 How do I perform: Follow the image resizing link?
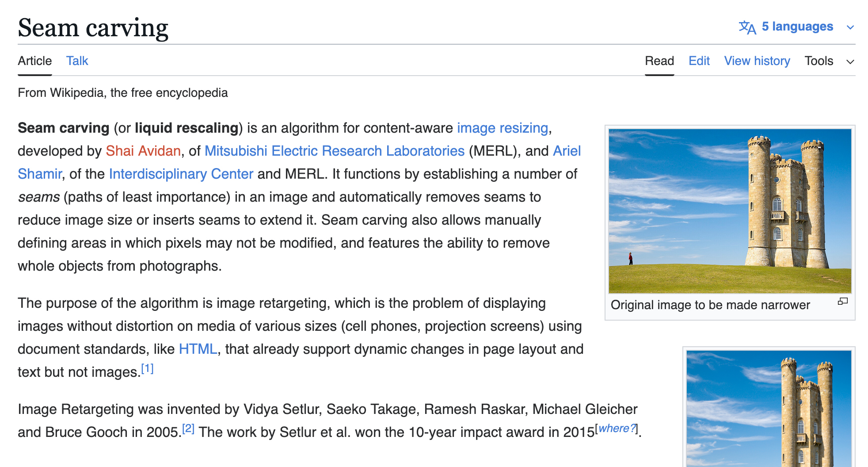tap(502, 128)
